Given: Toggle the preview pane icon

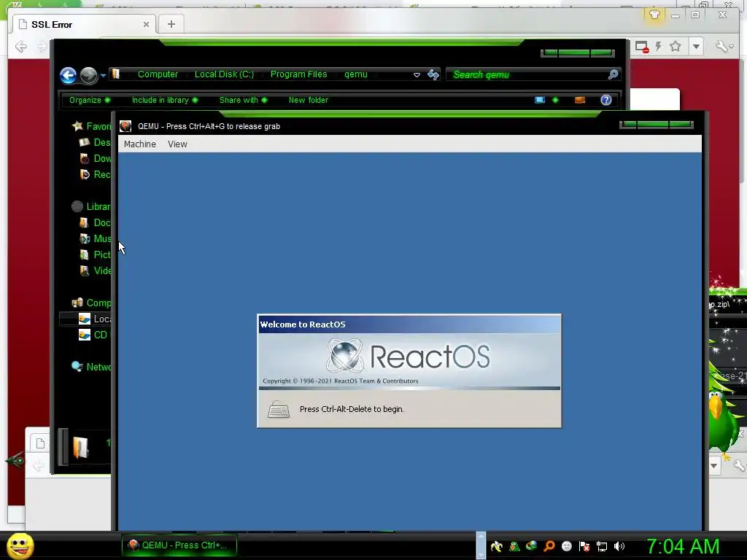Looking at the screenshot, I should pyautogui.click(x=580, y=100).
